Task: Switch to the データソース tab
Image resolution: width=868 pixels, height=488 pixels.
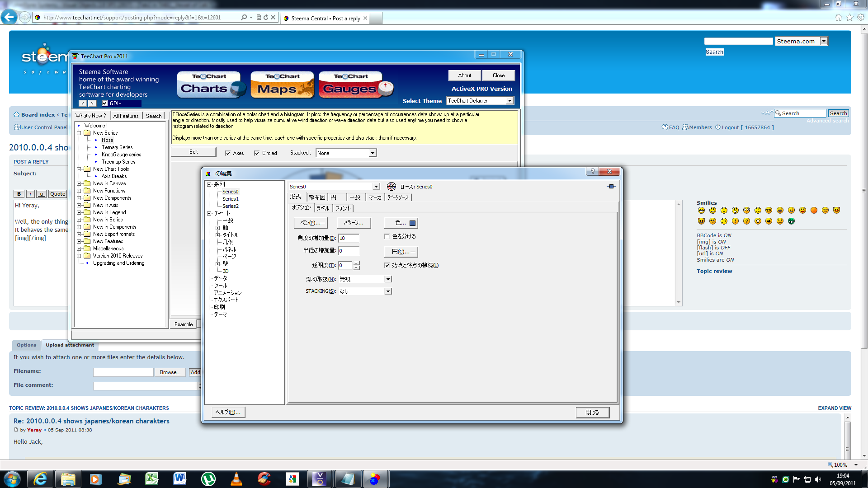Action: [x=398, y=197]
